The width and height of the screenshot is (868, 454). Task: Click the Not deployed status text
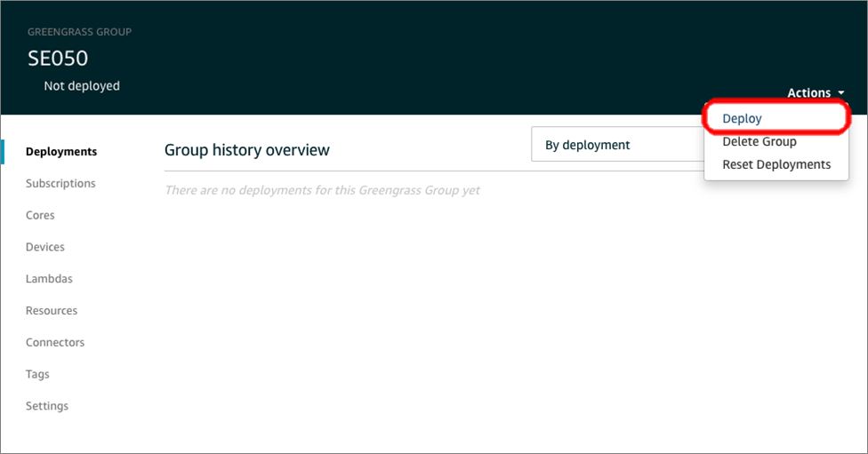tap(82, 85)
